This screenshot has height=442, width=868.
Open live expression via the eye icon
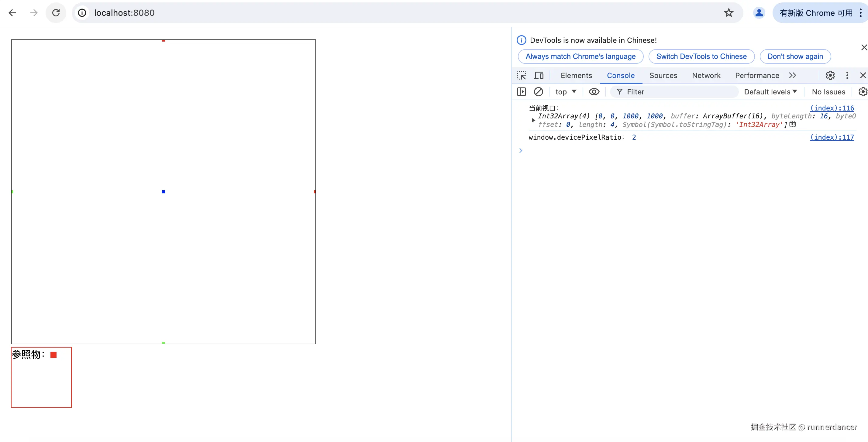tap(594, 92)
